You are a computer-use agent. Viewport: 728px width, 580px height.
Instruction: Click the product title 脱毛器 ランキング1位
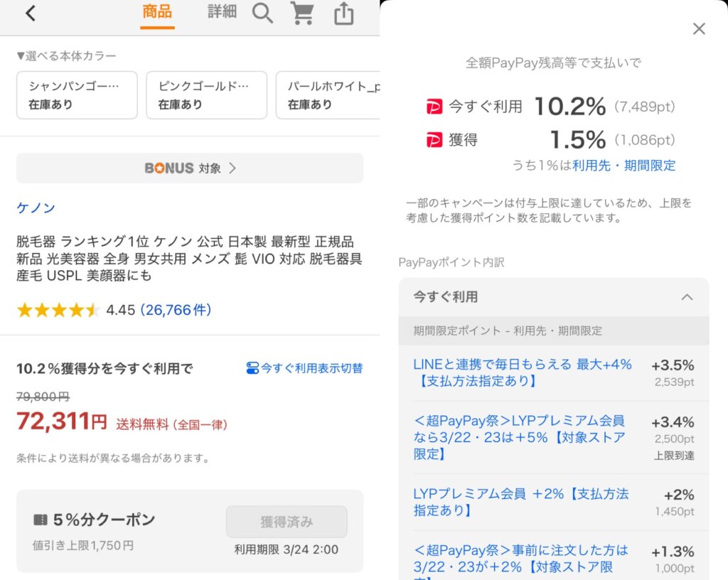[x=189, y=259]
